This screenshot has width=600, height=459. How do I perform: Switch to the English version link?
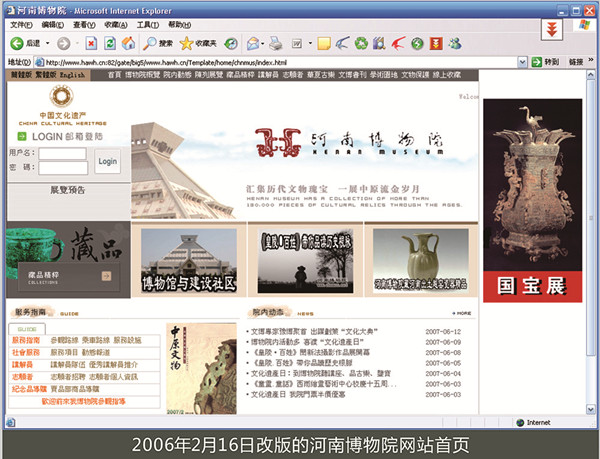coord(72,75)
